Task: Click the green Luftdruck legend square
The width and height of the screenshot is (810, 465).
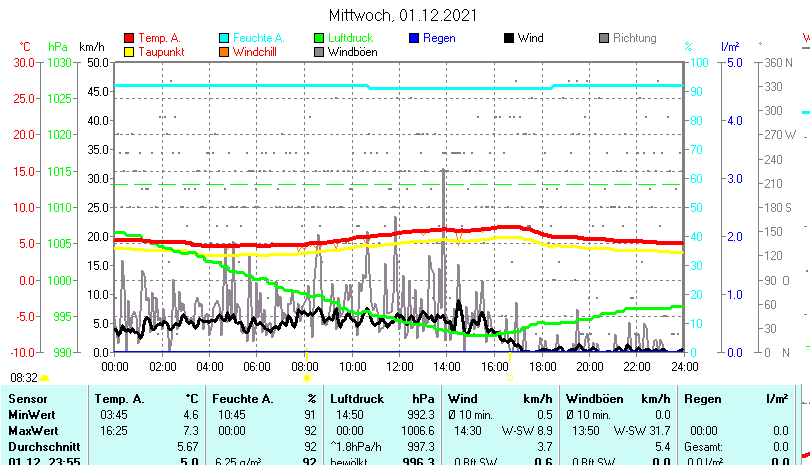Action: click(319, 39)
